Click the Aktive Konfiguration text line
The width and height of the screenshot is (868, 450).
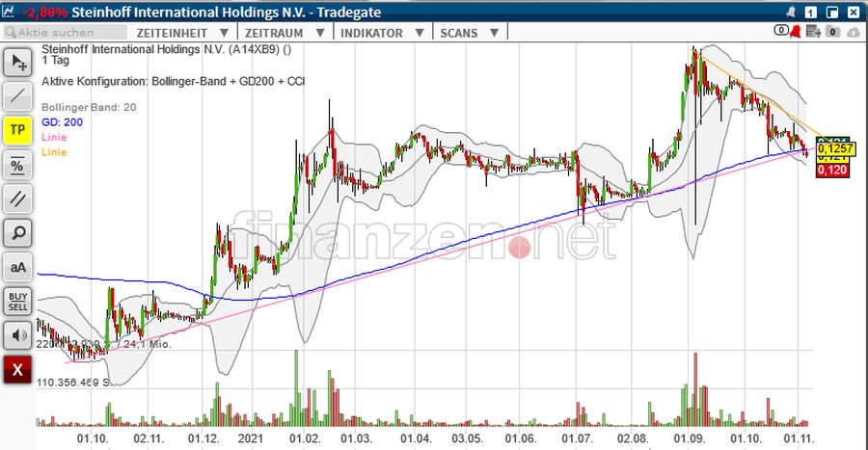coord(174,81)
